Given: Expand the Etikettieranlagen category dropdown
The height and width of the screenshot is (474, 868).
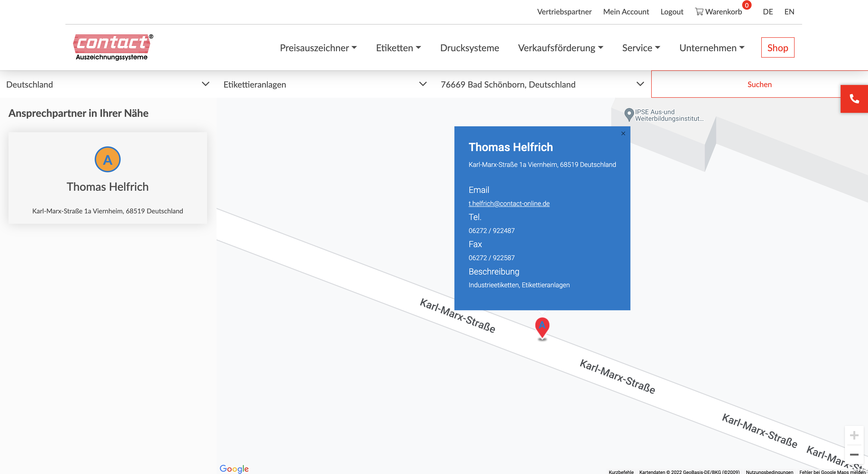Looking at the screenshot, I should pos(325,84).
